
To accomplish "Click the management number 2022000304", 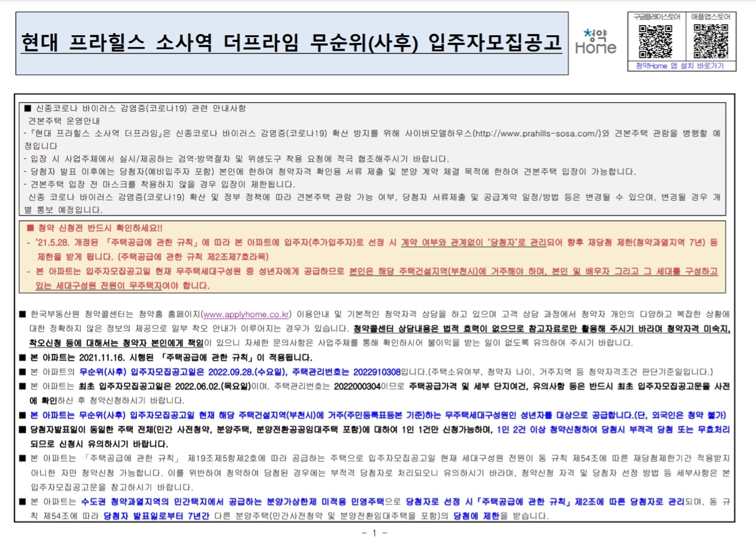I will [358, 386].
